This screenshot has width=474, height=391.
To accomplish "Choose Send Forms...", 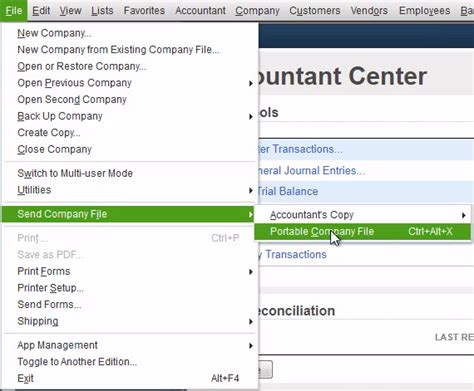I will (129, 305).
